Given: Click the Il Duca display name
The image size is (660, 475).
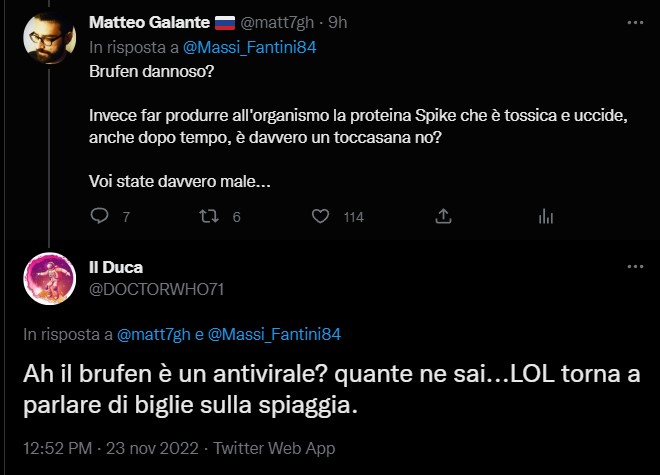Looking at the screenshot, I should (116, 268).
